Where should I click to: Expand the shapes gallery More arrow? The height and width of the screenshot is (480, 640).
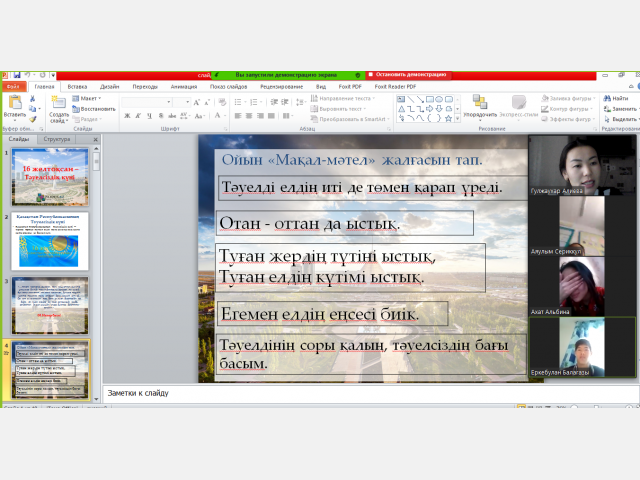click(x=458, y=118)
